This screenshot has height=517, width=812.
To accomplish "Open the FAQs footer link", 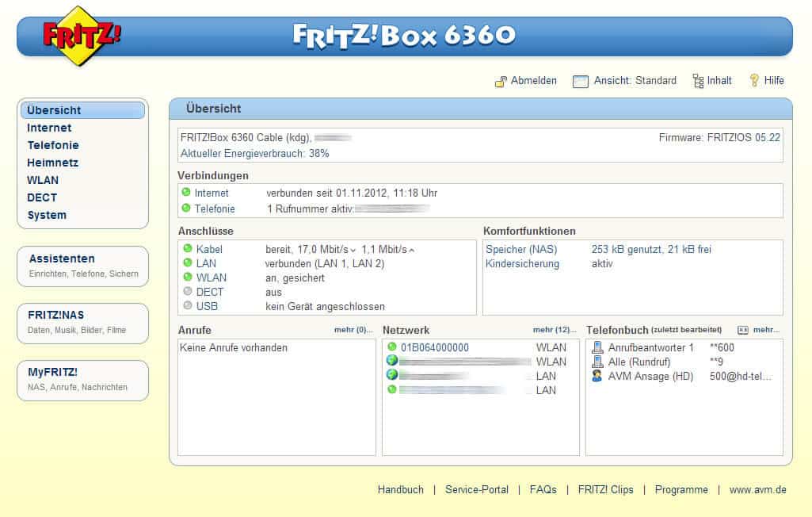I will point(543,489).
